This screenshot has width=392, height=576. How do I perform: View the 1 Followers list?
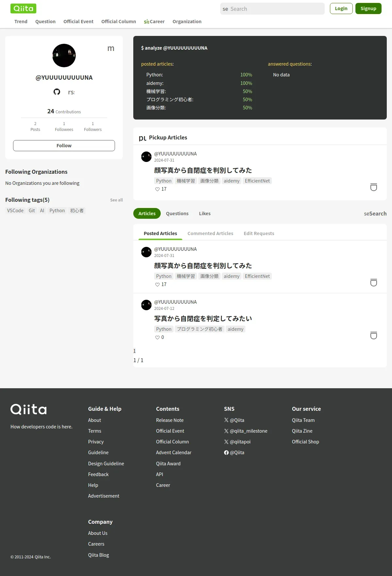coord(93,126)
